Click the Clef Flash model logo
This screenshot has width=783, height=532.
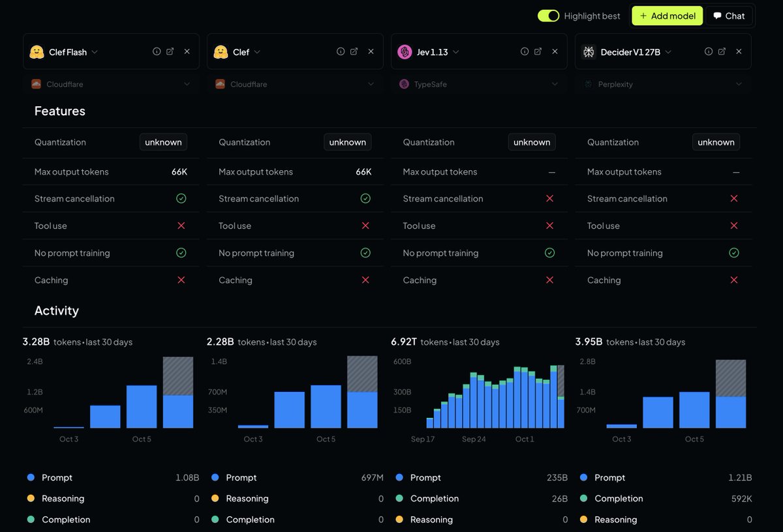pyautogui.click(x=37, y=52)
